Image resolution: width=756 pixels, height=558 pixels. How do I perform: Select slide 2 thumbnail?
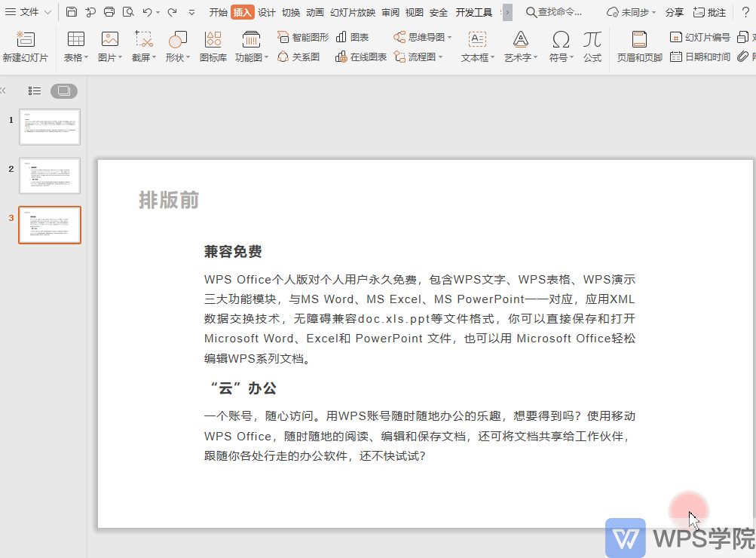(x=50, y=176)
